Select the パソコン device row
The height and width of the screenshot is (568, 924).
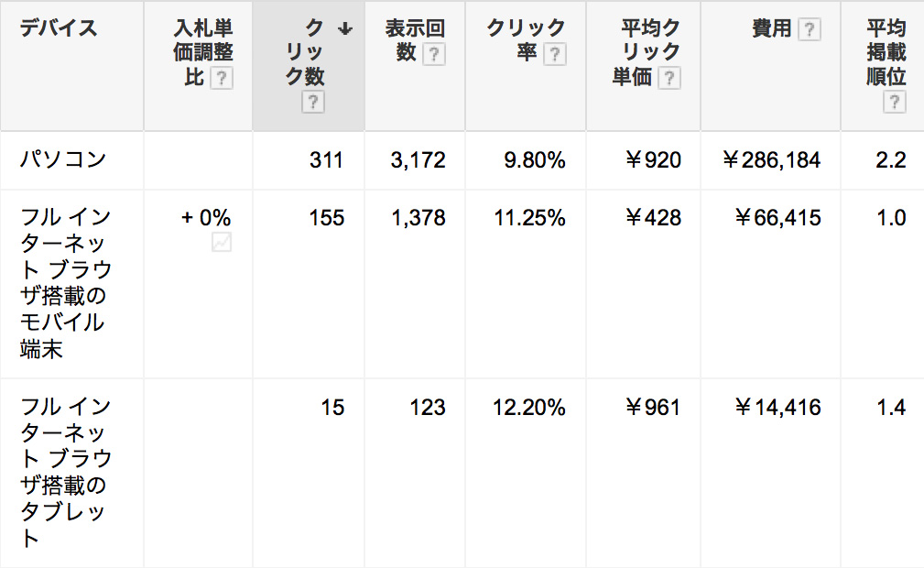[x=64, y=160]
